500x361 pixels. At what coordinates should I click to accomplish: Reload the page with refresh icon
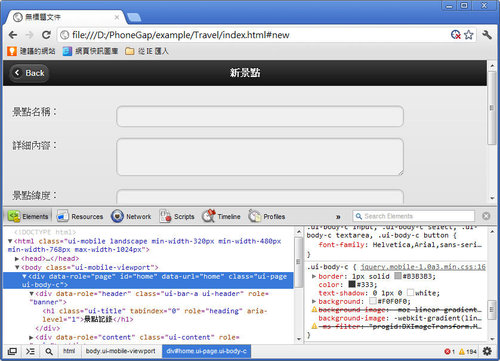(46, 35)
